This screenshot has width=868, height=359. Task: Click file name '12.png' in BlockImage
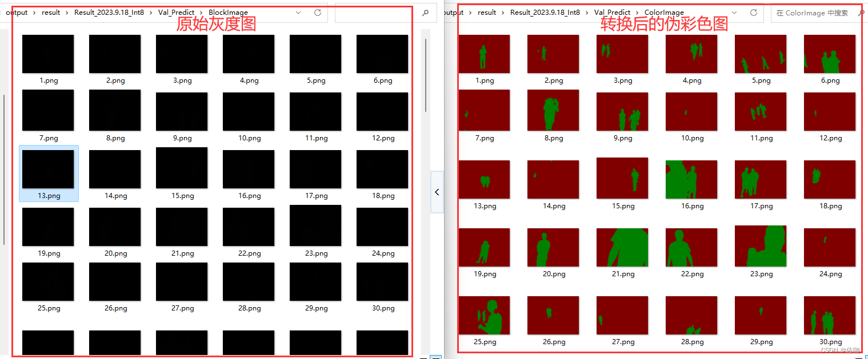tap(383, 138)
